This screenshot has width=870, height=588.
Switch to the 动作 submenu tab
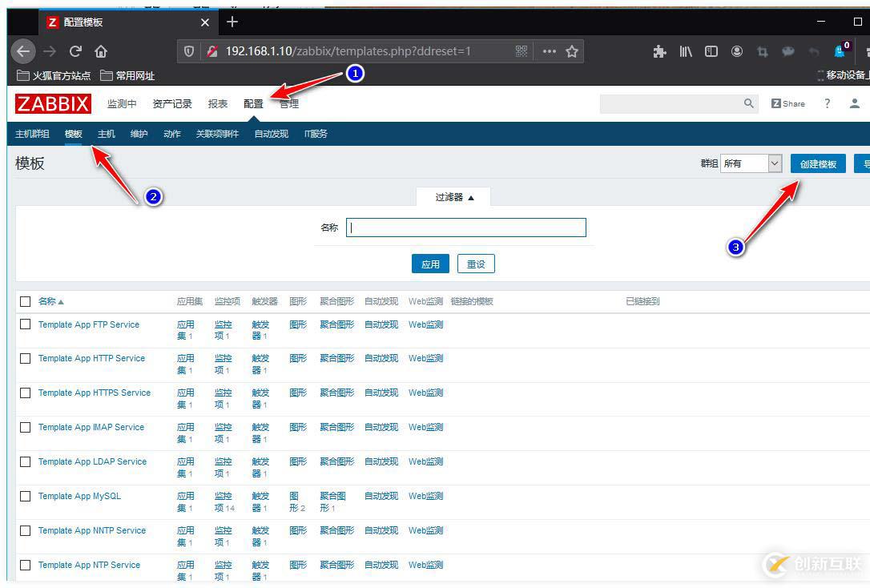point(172,134)
